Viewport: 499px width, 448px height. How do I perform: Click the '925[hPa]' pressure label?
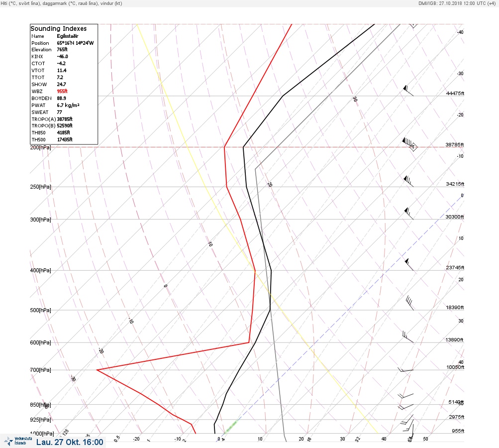(40, 420)
